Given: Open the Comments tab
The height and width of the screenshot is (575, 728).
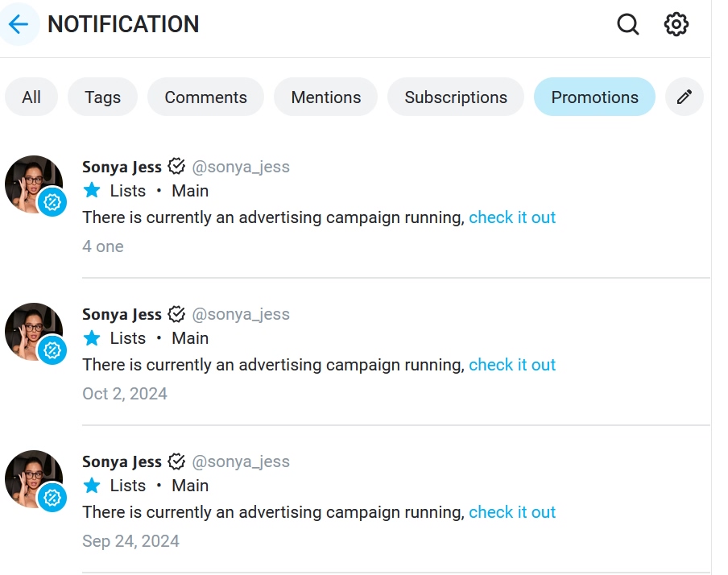Looking at the screenshot, I should point(205,97).
